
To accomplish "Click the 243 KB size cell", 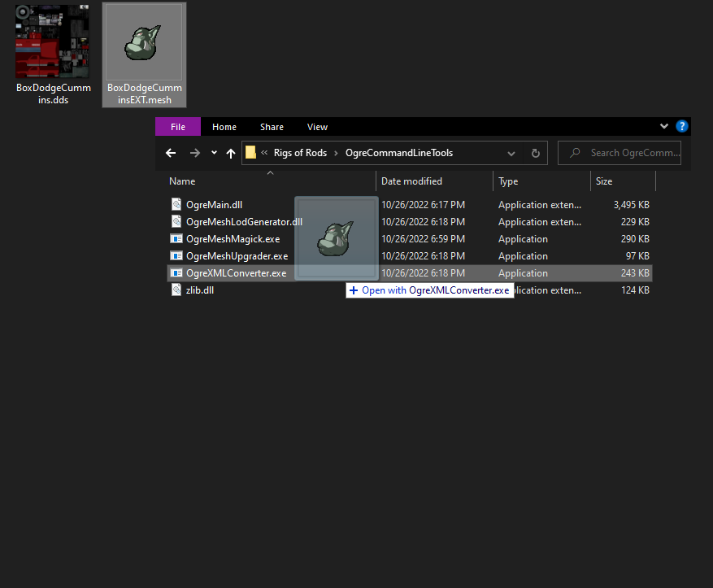I will tap(635, 272).
